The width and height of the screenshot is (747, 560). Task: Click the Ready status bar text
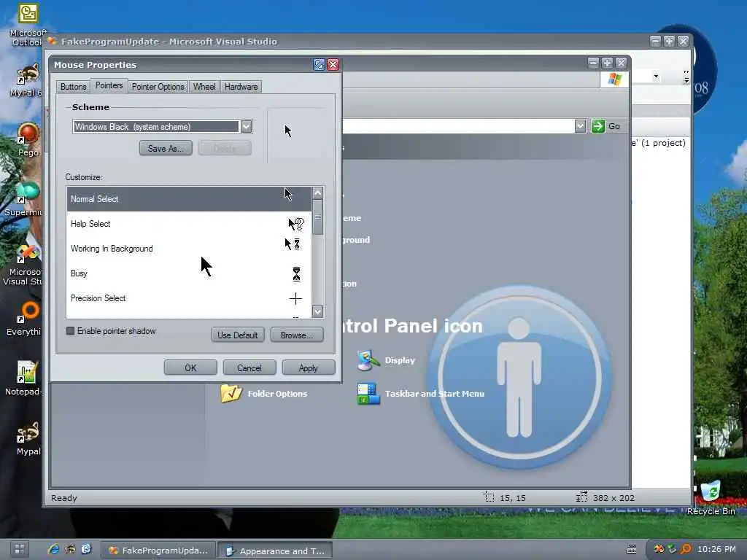click(x=64, y=497)
